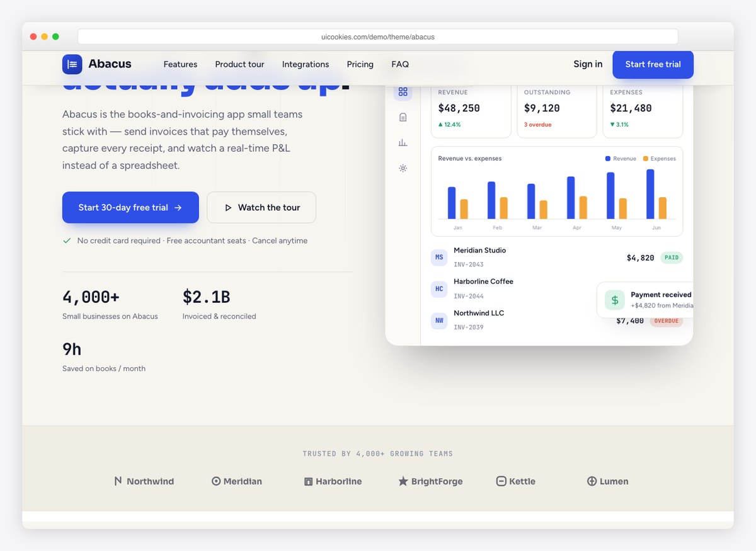The width and height of the screenshot is (756, 551).
Task: Select the Outstanding $9,120 card
Action: [557, 111]
